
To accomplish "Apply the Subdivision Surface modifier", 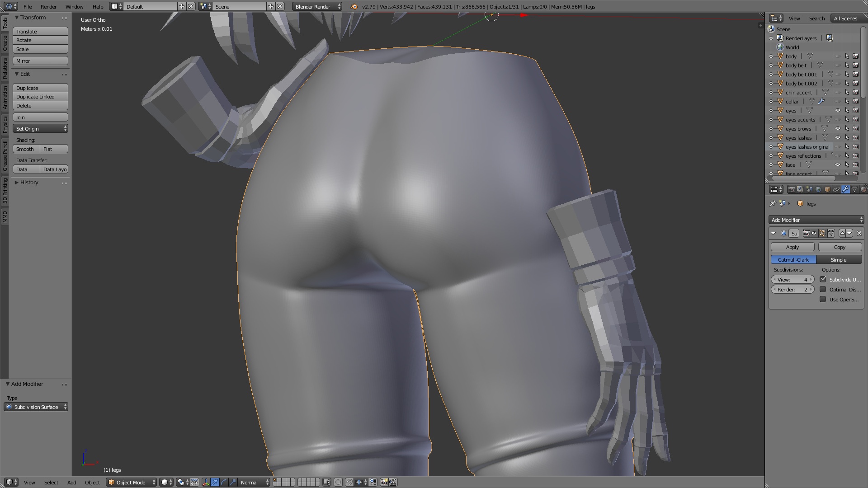I will coord(793,247).
